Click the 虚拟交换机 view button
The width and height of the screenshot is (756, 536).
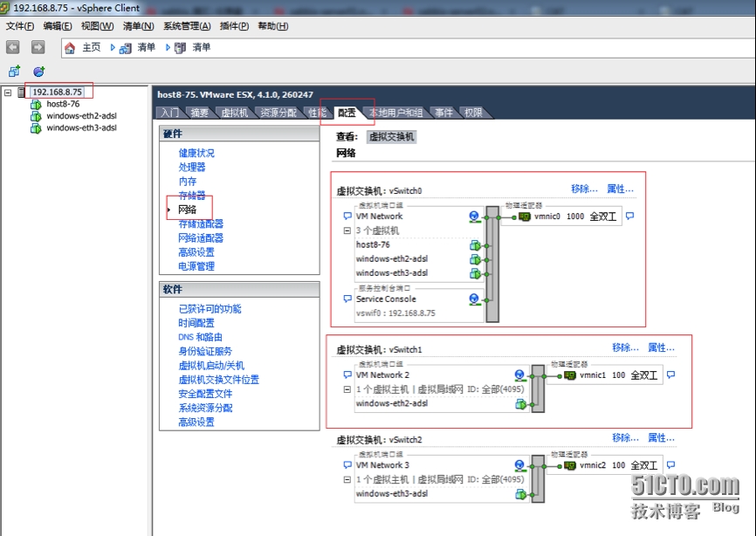[391, 137]
